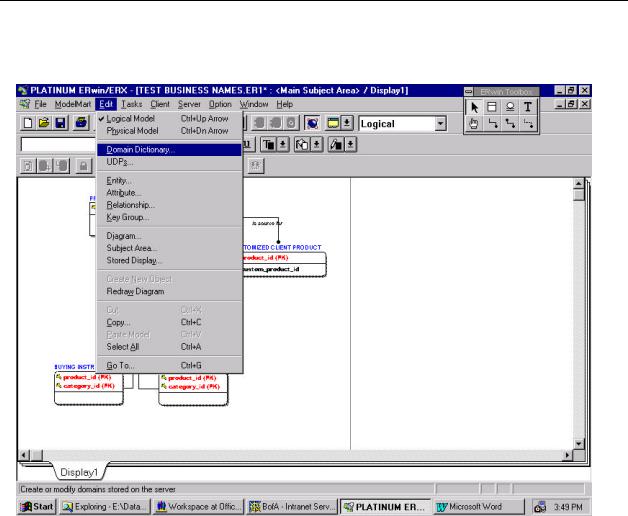The height and width of the screenshot is (516, 628).
Task: Choose Domain Dictionary... from Edit menu
Action: click(x=169, y=150)
